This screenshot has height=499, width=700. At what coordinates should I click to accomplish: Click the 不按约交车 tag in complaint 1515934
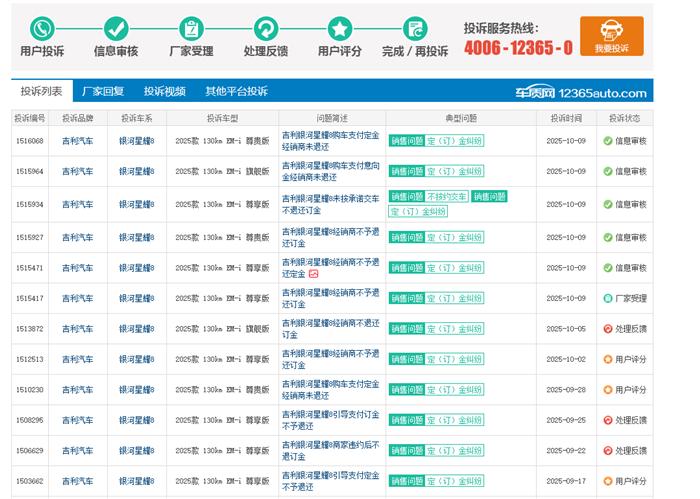pos(447,197)
